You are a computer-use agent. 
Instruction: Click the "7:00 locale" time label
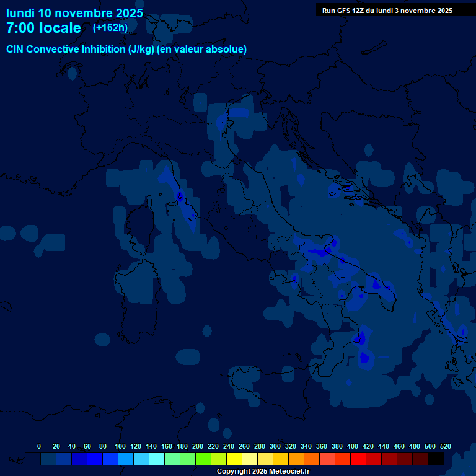[x=43, y=28]
